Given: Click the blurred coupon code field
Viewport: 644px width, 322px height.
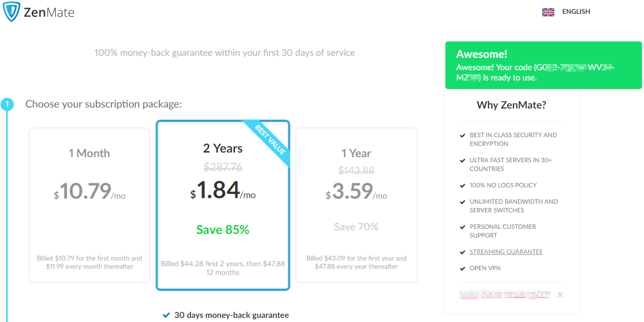Looking at the screenshot, I should (x=504, y=295).
